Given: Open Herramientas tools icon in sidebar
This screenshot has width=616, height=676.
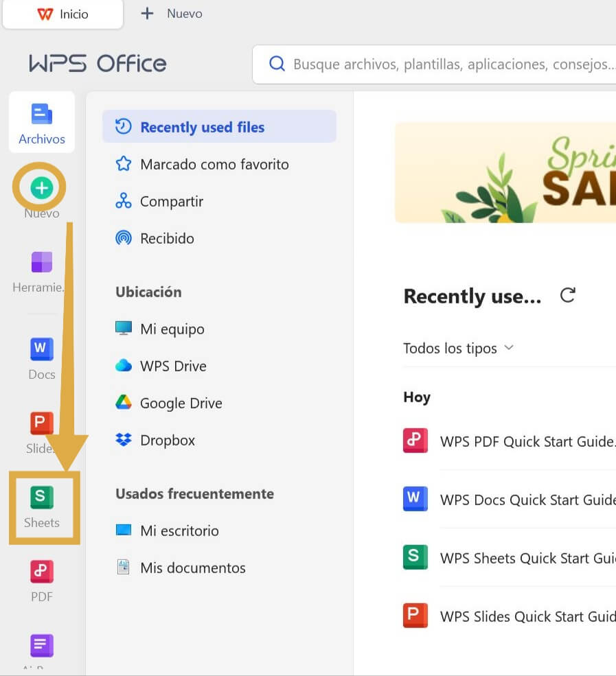Looking at the screenshot, I should [x=41, y=262].
